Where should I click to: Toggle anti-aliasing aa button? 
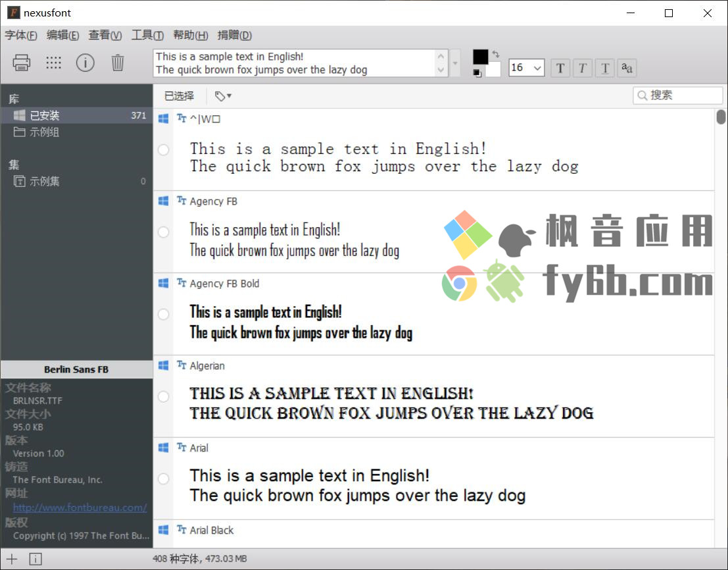click(627, 68)
